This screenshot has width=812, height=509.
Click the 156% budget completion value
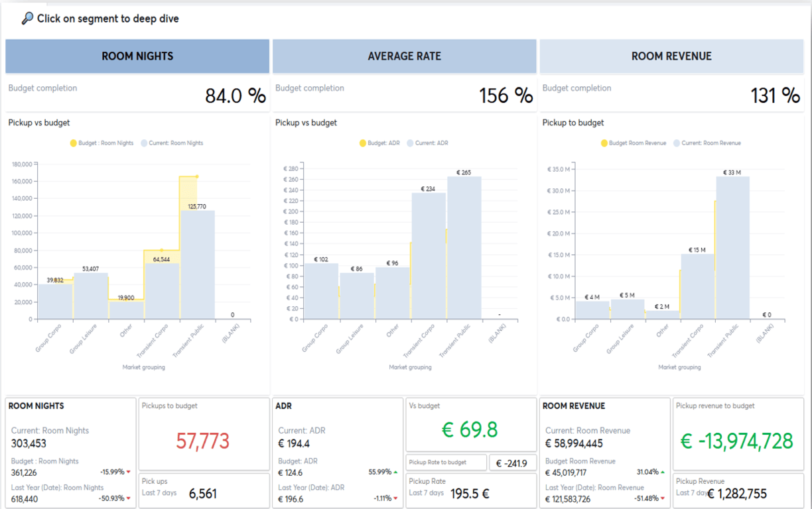pos(507,95)
